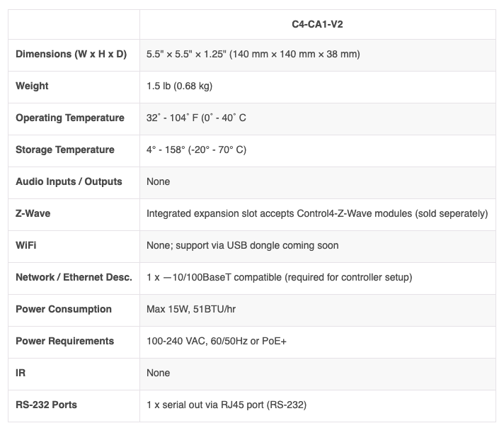The height and width of the screenshot is (428, 504).
Task: Click the 10/100BaseT compatible value
Action: pos(279,278)
